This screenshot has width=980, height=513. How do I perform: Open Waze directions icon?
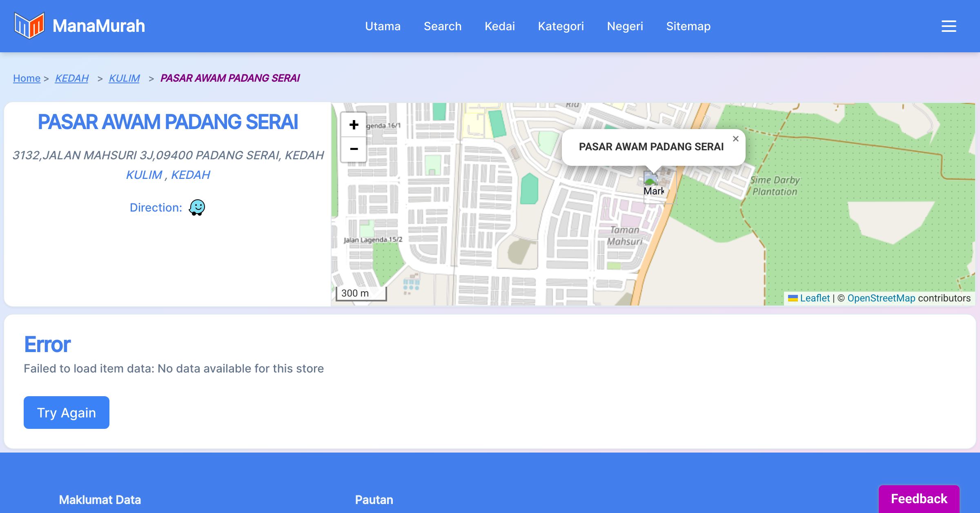point(197,207)
